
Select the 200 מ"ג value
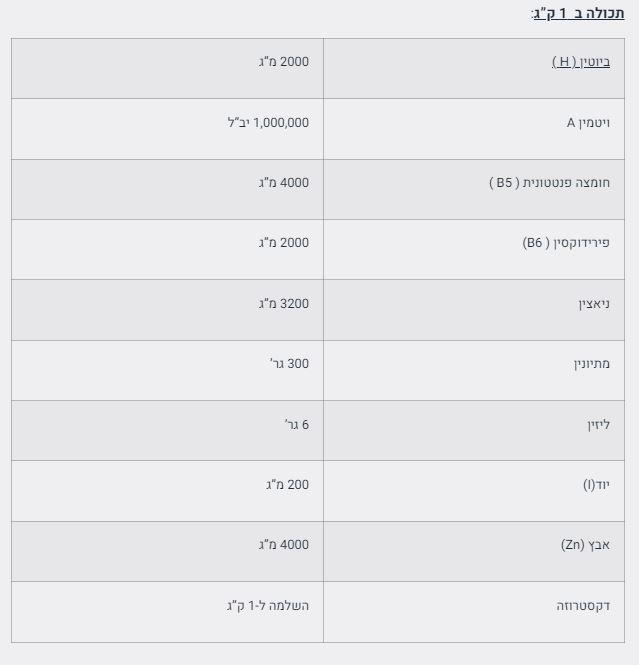click(287, 485)
